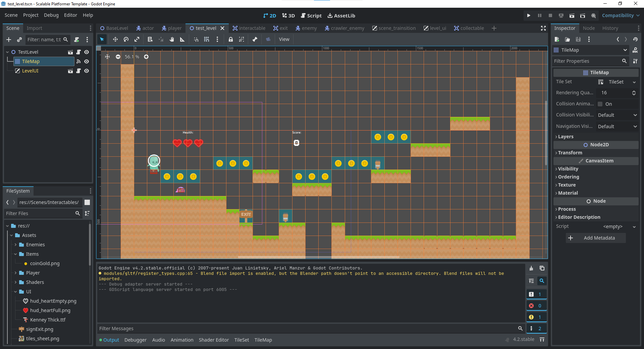The height and width of the screenshot is (349, 644).
Task: Zoom in the 2D viewport
Action: [x=146, y=57]
